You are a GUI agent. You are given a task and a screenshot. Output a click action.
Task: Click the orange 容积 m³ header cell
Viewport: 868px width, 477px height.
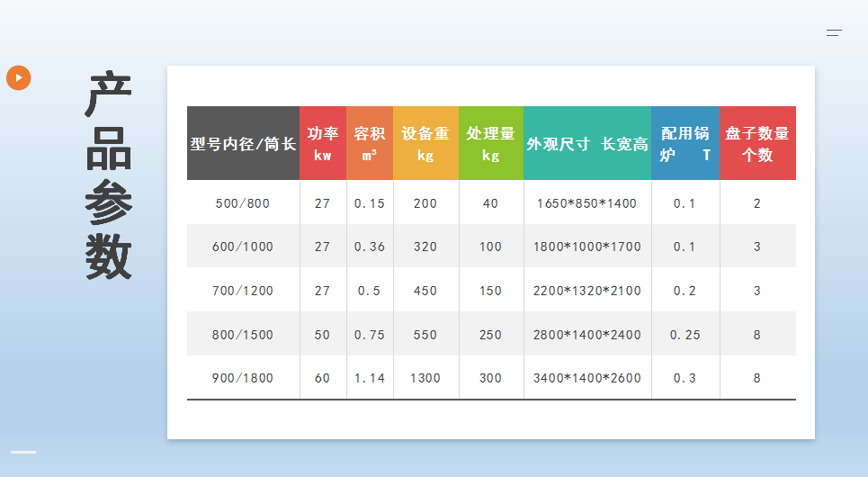click(x=370, y=143)
